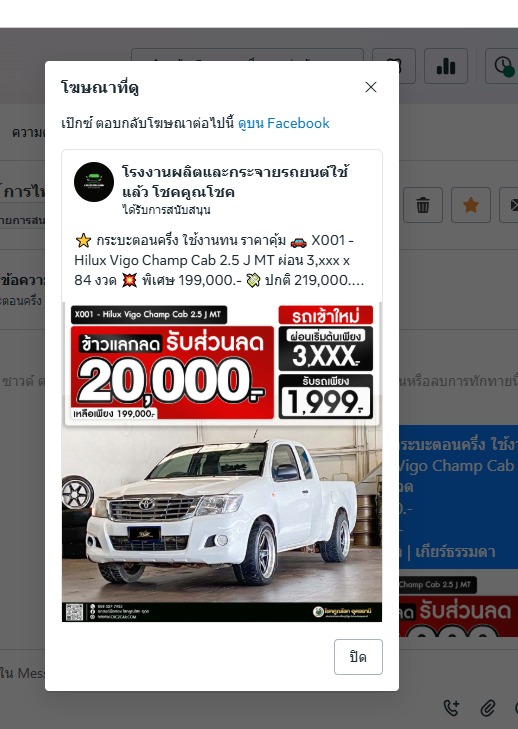Click the clock availability status icon

[504, 66]
